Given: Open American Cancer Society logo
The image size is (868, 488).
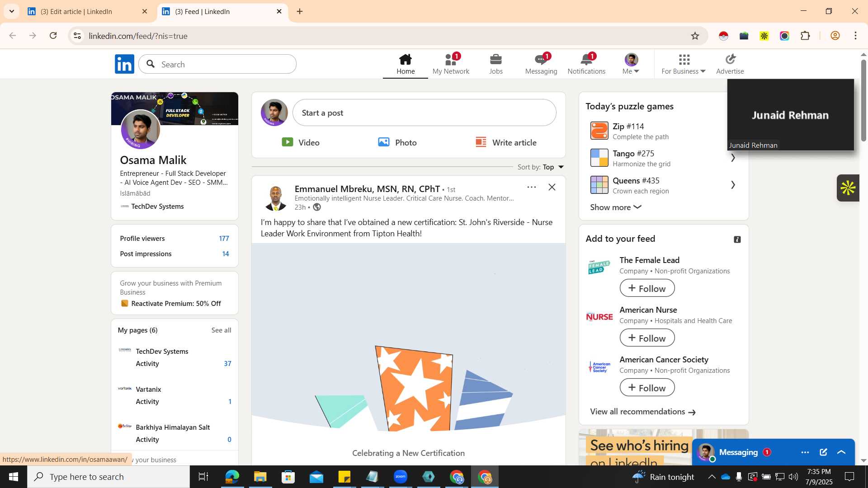Looking at the screenshot, I should pyautogui.click(x=599, y=367).
